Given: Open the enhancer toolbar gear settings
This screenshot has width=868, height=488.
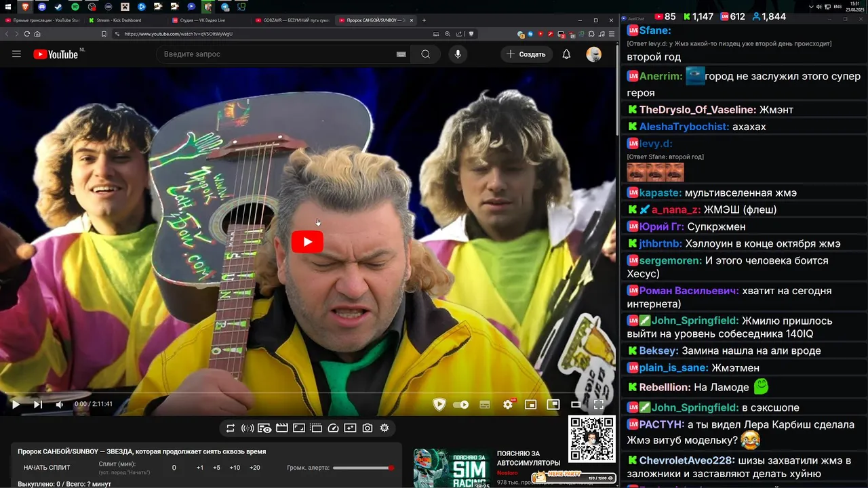Looking at the screenshot, I should tap(384, 428).
